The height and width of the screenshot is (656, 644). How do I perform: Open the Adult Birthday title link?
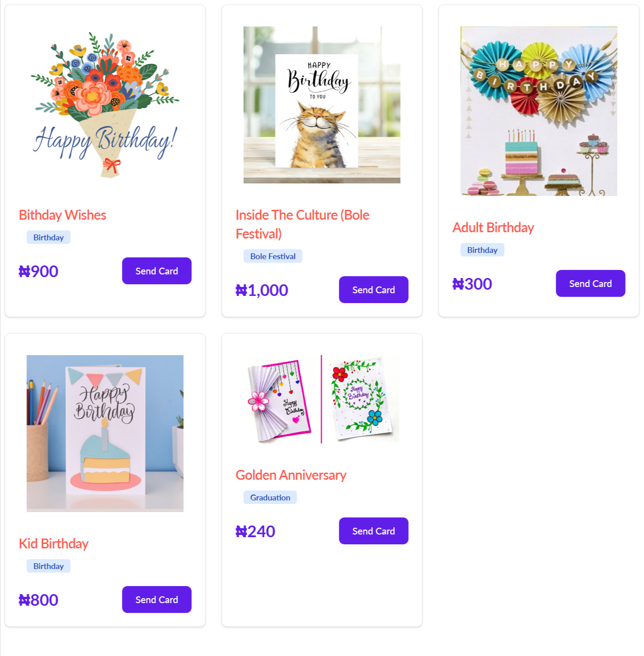coord(493,228)
